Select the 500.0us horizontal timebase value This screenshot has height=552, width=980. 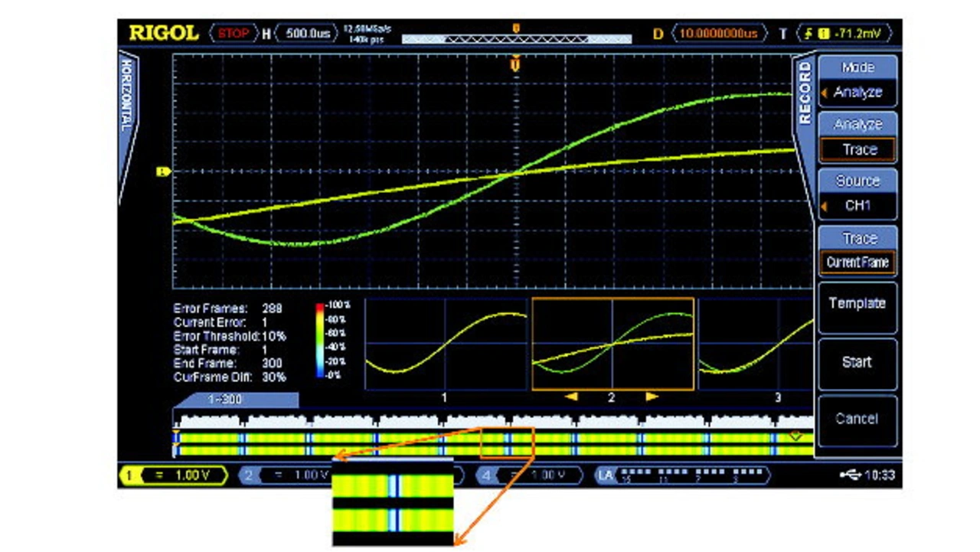pos(306,34)
